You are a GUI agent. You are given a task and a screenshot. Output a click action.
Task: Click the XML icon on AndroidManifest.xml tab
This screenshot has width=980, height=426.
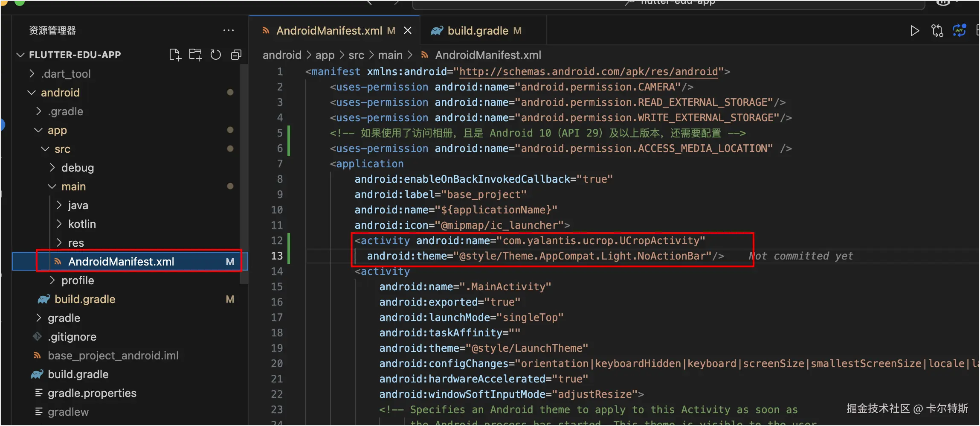(266, 31)
